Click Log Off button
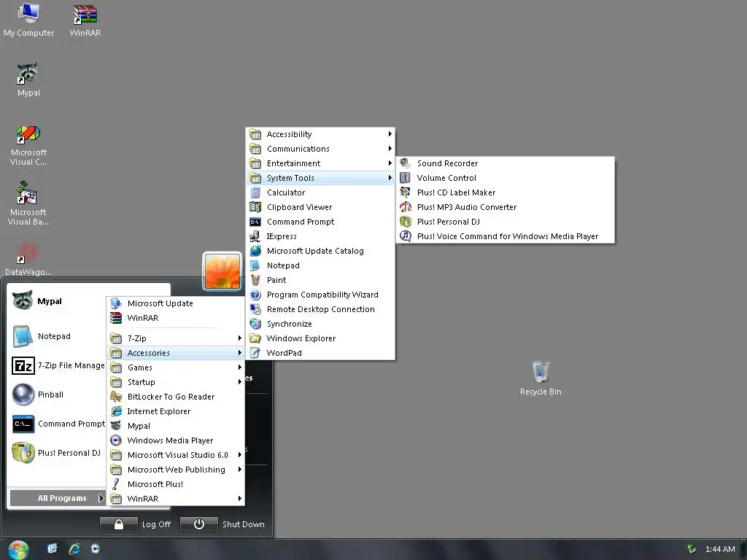Screen dimensions: 747x560 pyautogui.click(x=156, y=524)
